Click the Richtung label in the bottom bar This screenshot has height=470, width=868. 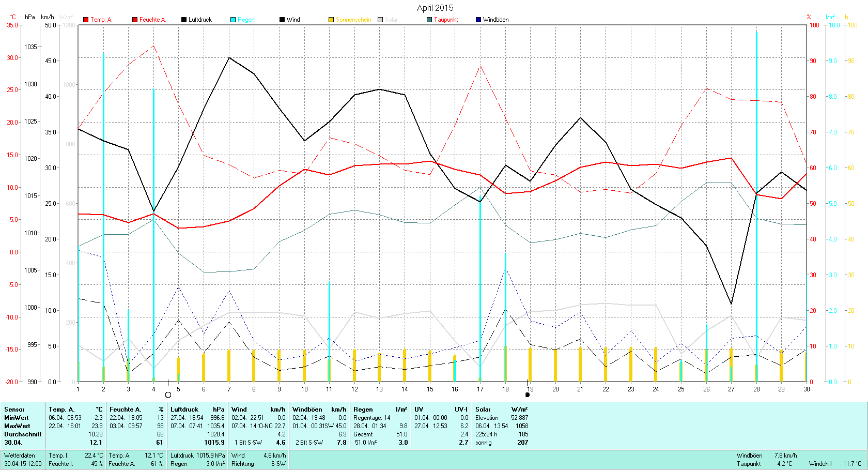click(243, 464)
